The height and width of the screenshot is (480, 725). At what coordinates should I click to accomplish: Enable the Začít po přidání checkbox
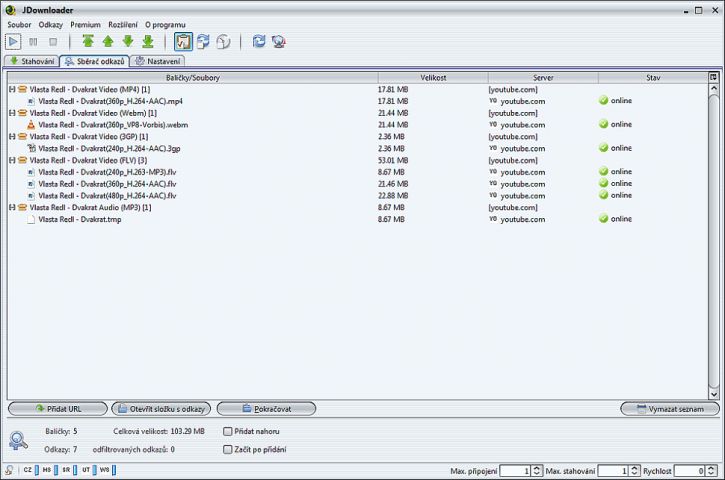(x=227, y=449)
